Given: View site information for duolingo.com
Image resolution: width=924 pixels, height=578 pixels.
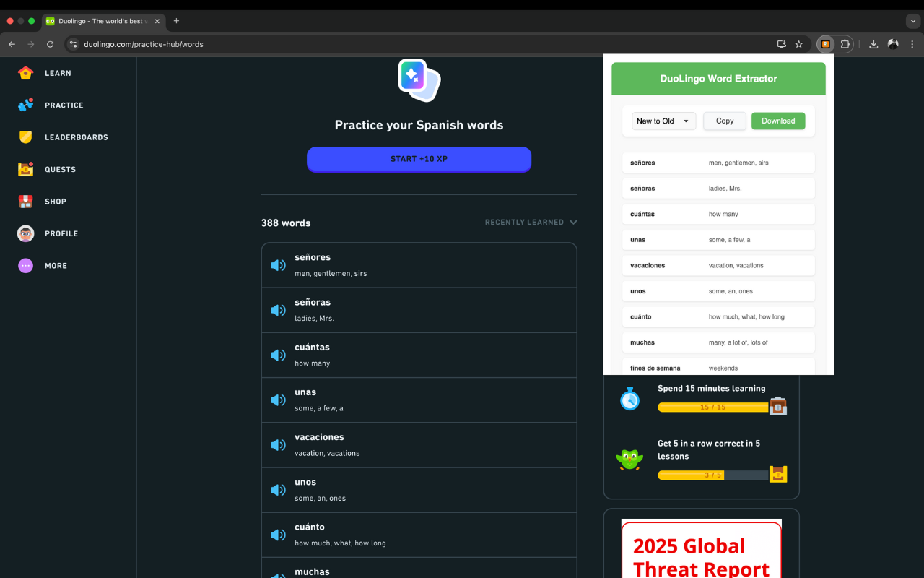Looking at the screenshot, I should 72,44.
